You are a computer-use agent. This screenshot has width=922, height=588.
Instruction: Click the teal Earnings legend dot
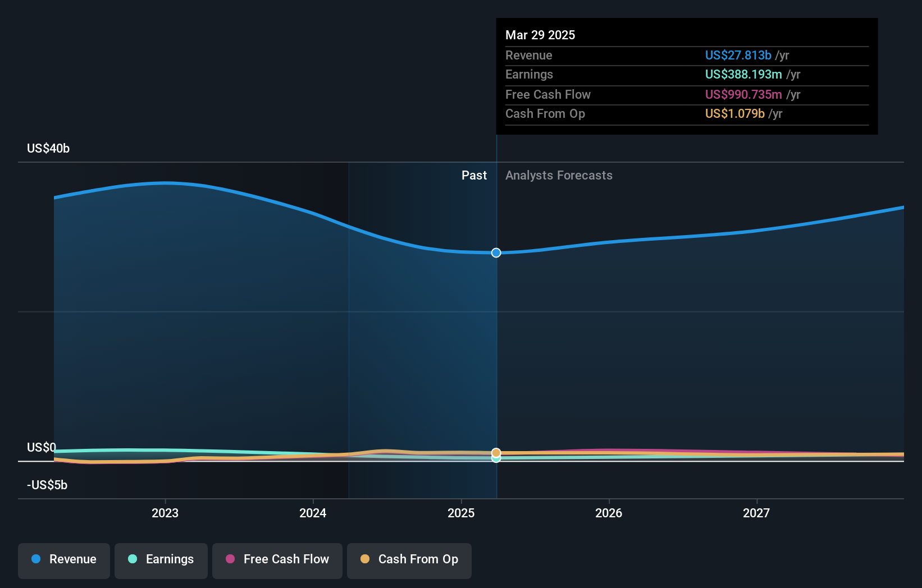click(x=133, y=559)
